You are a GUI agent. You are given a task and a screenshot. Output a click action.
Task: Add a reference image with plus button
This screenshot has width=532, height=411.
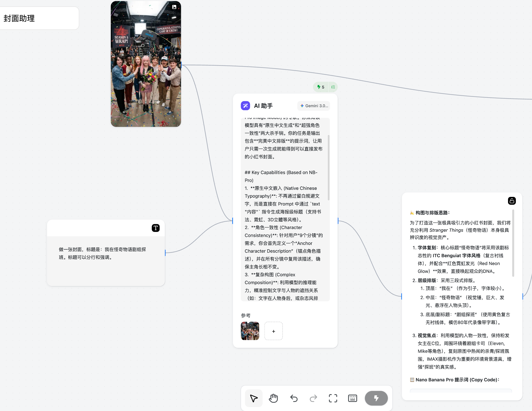coord(273,331)
